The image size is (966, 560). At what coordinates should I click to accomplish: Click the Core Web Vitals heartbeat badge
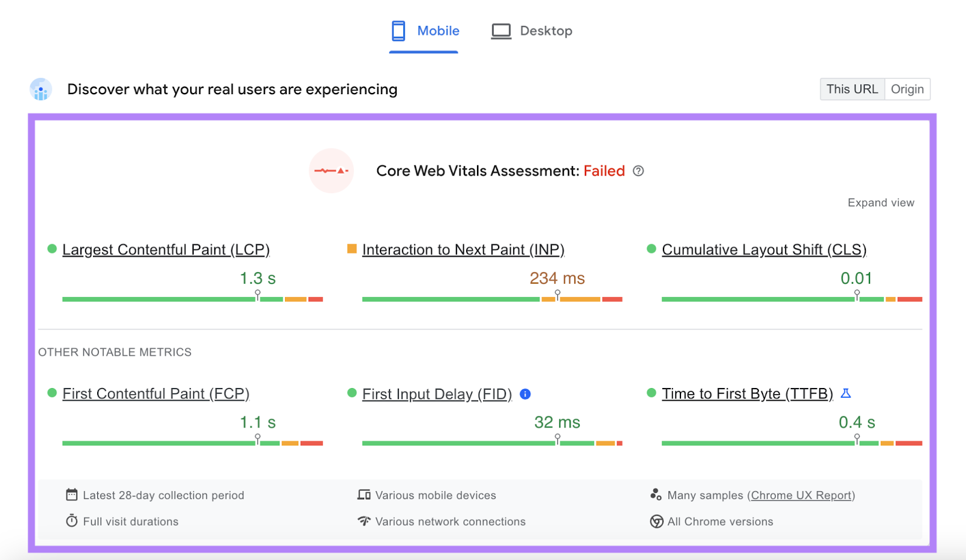coord(331,171)
